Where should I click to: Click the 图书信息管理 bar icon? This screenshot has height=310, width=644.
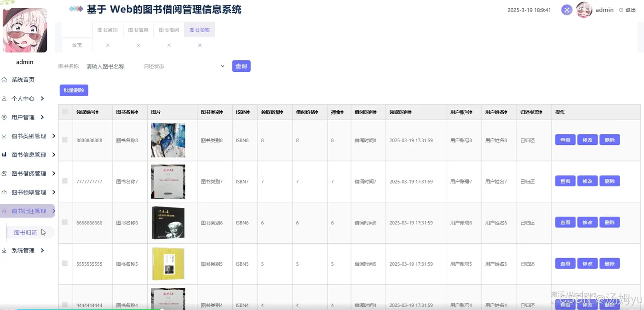coord(4,155)
